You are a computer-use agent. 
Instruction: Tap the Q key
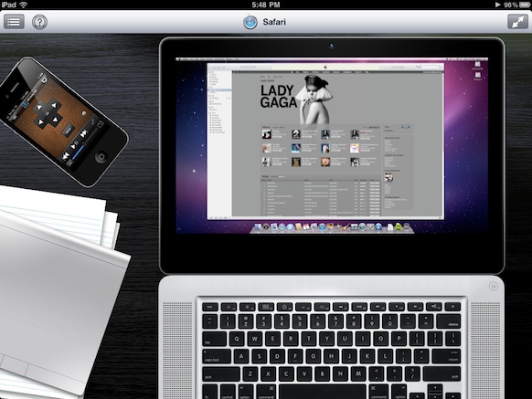tap(237, 339)
